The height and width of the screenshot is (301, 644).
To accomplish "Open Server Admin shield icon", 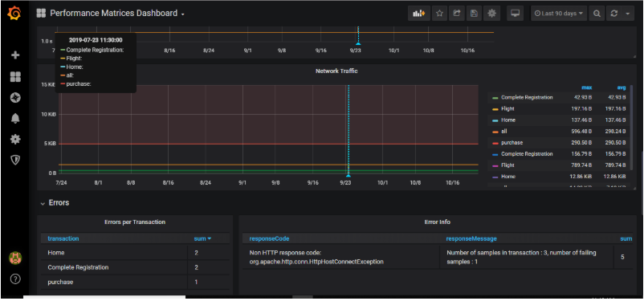I will [x=15, y=161].
